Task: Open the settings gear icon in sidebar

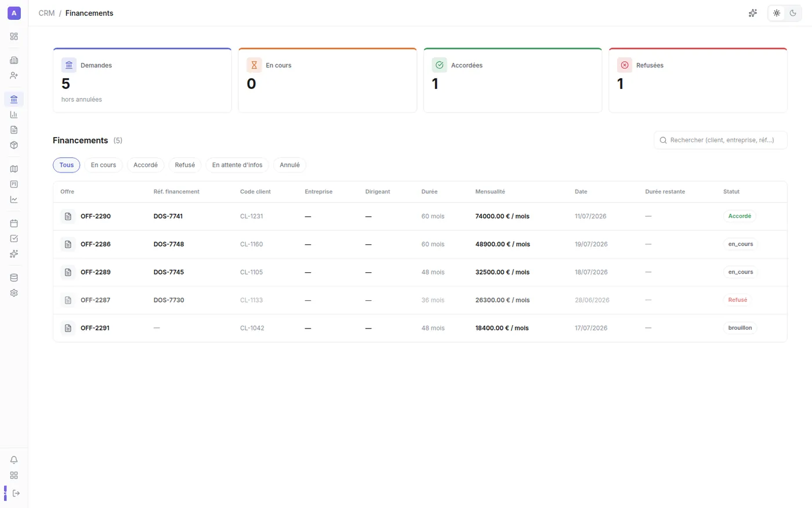Action: [x=14, y=293]
